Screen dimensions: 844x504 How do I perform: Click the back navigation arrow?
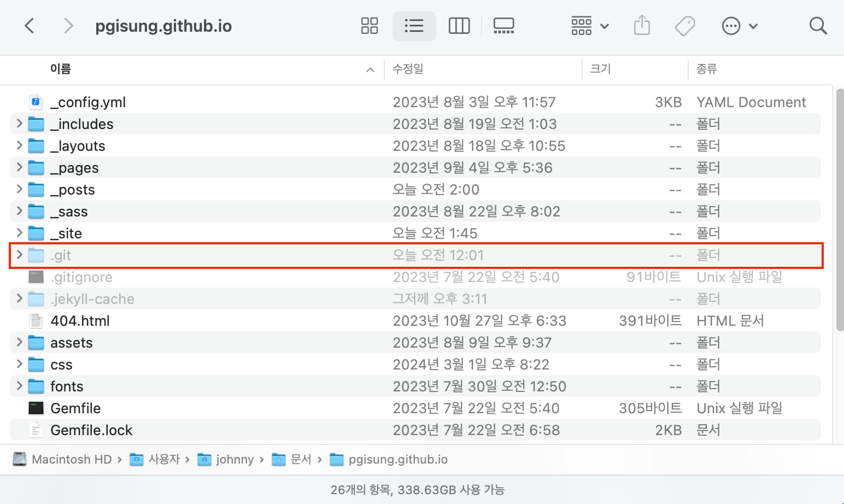tap(30, 26)
